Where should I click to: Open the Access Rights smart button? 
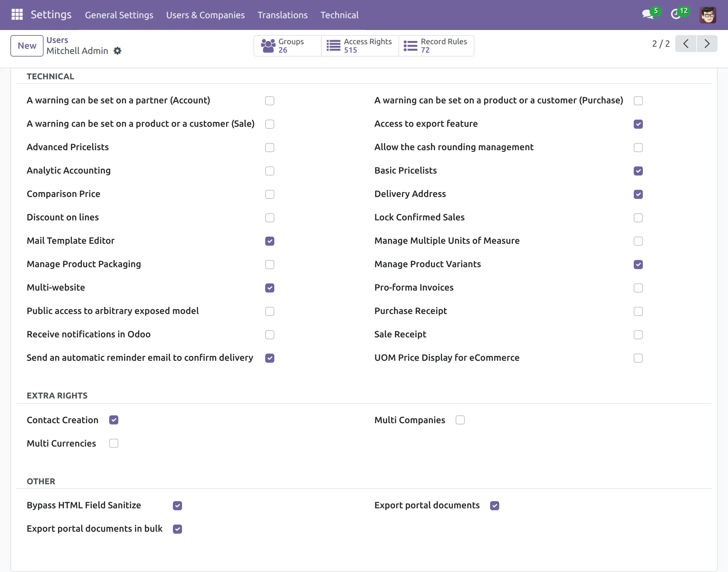tap(360, 45)
